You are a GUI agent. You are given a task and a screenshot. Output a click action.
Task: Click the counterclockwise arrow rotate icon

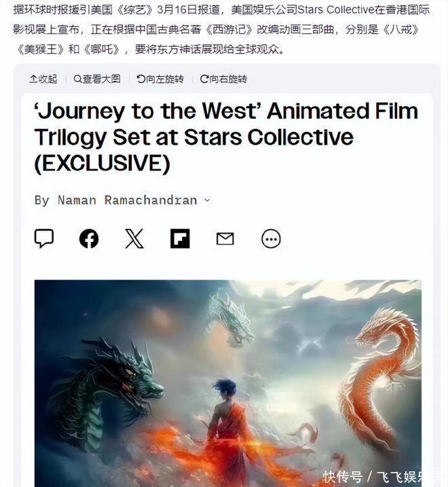click(x=141, y=79)
